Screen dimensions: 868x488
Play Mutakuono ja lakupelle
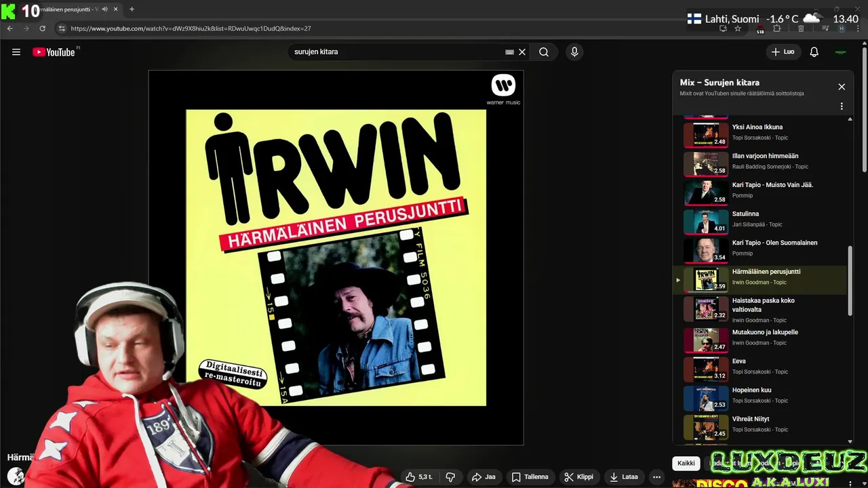(759, 340)
